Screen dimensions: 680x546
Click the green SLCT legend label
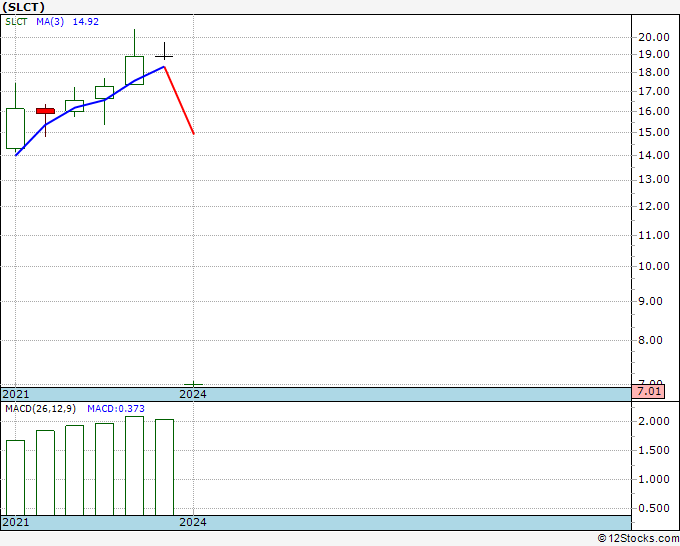tap(16, 22)
